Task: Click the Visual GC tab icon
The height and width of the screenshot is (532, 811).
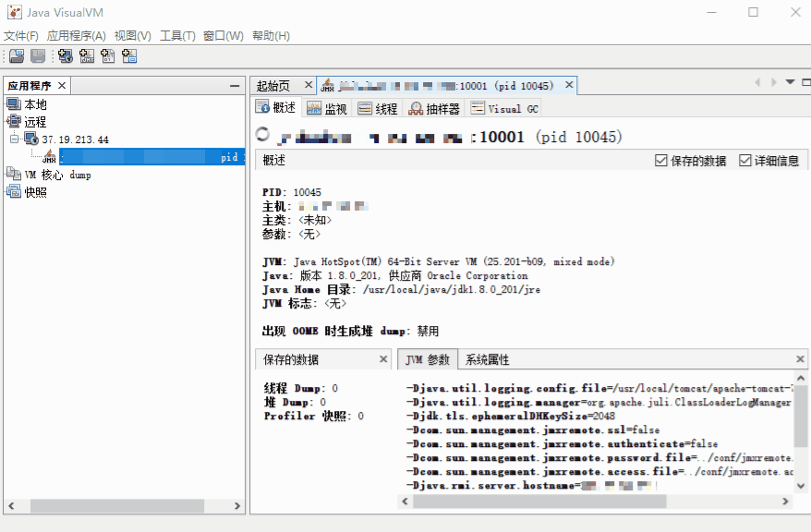Action: click(478, 108)
